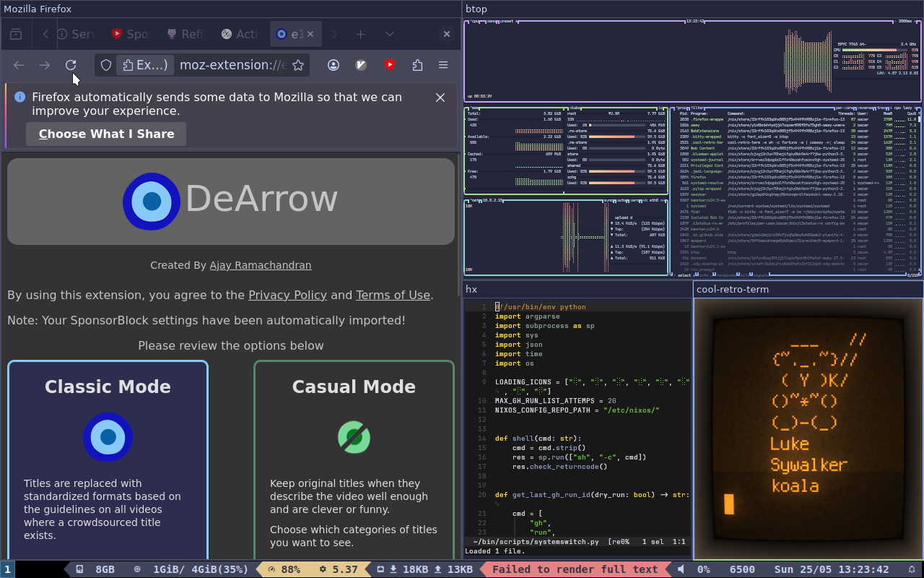This screenshot has width=924, height=578.
Task: Open Ajay Ramachandran creator link
Action: pyautogui.click(x=261, y=265)
